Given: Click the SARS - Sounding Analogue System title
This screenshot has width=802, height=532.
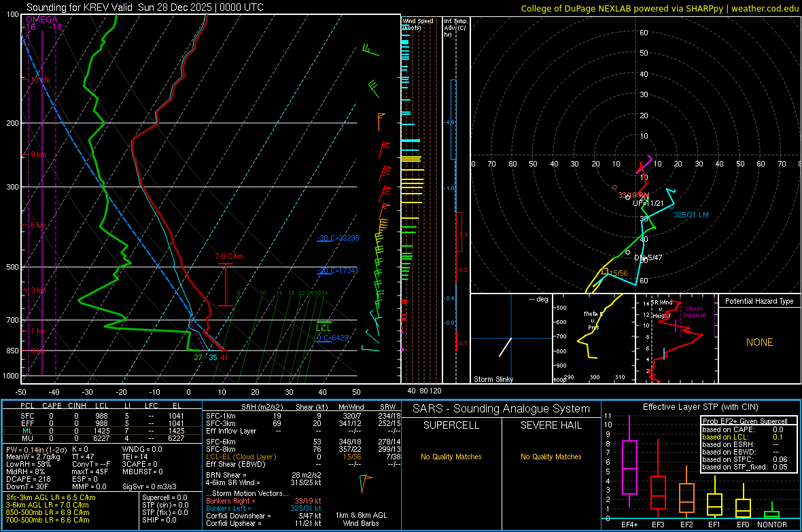Looking at the screenshot, I should [x=501, y=409].
